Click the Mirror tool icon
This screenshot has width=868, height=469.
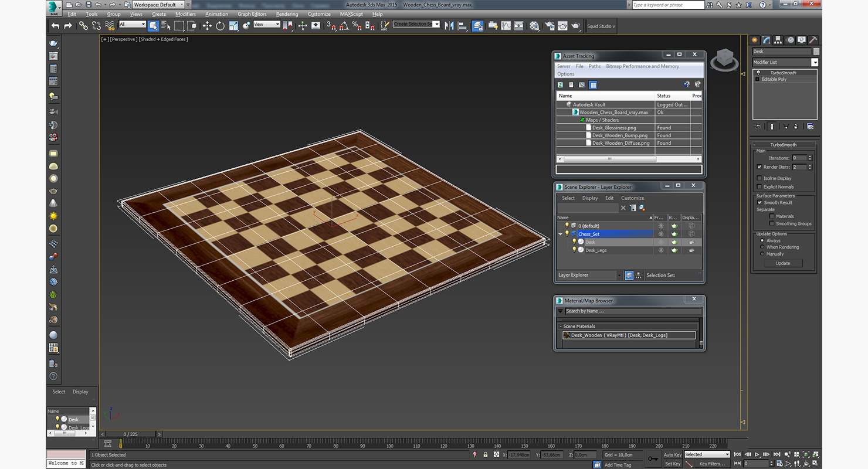point(449,26)
